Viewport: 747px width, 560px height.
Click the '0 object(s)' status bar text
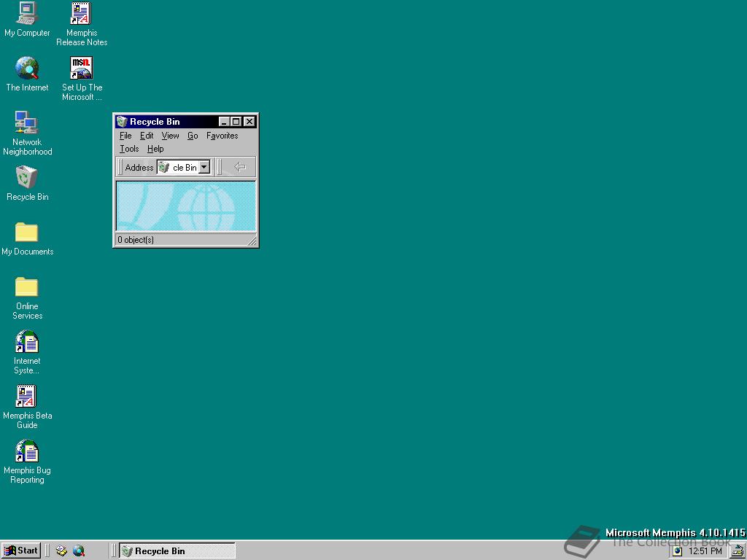(136, 239)
